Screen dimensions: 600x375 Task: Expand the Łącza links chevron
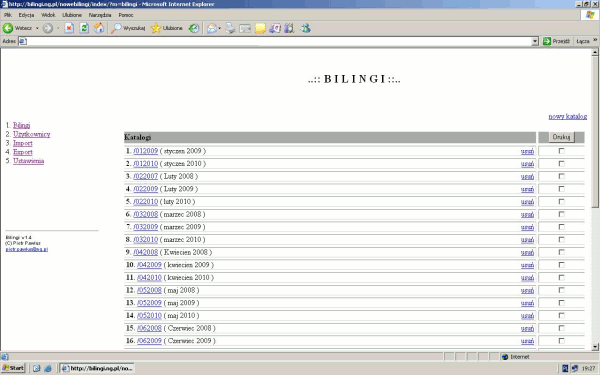[x=595, y=40]
